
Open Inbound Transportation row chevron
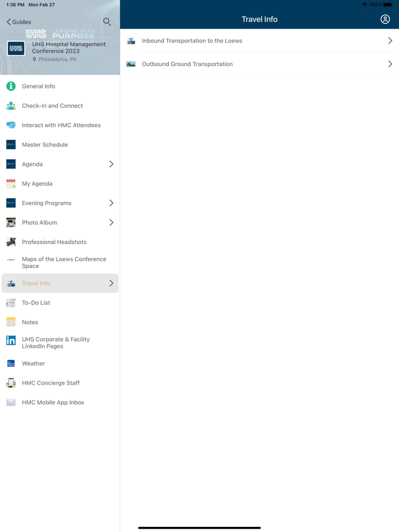click(x=390, y=40)
